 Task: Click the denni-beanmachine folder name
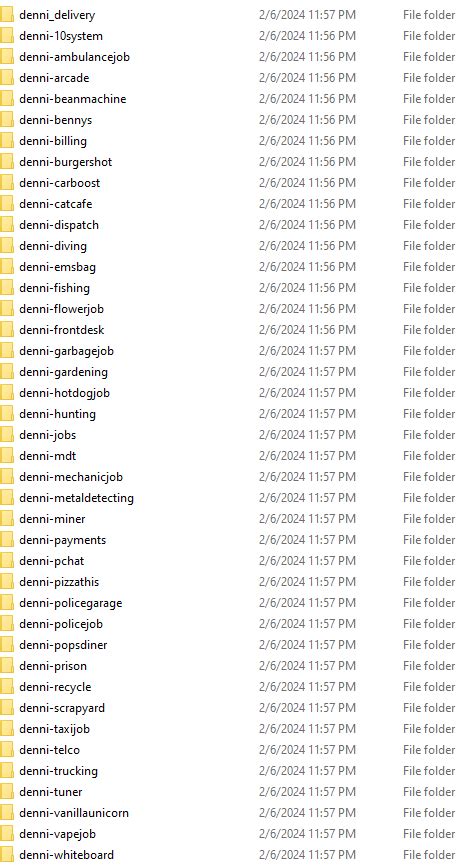pos(72,99)
